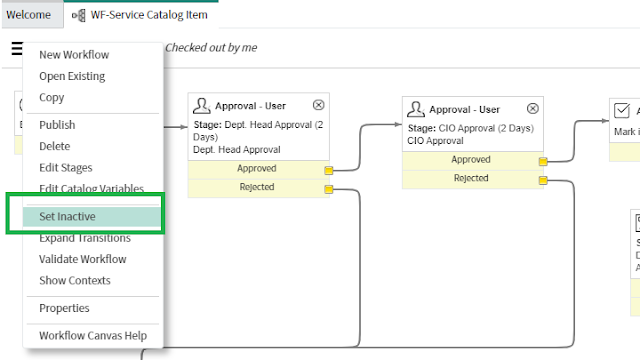Choose Validate Workflow from the menu
640x360 pixels.
click(x=83, y=259)
